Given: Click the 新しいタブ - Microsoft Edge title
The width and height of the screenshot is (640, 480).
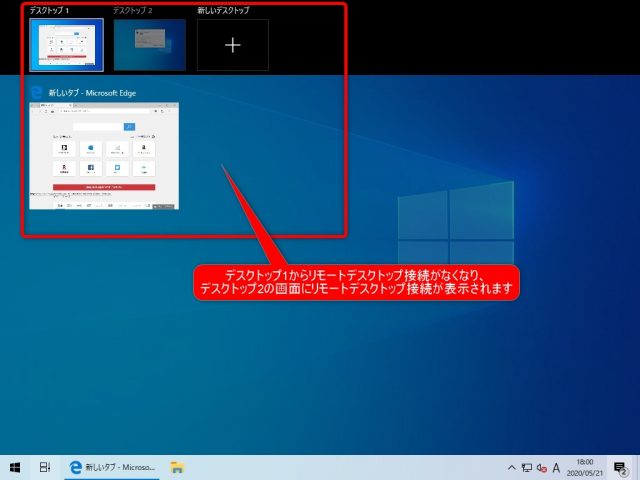Looking at the screenshot, I should pyautogui.click(x=92, y=93).
